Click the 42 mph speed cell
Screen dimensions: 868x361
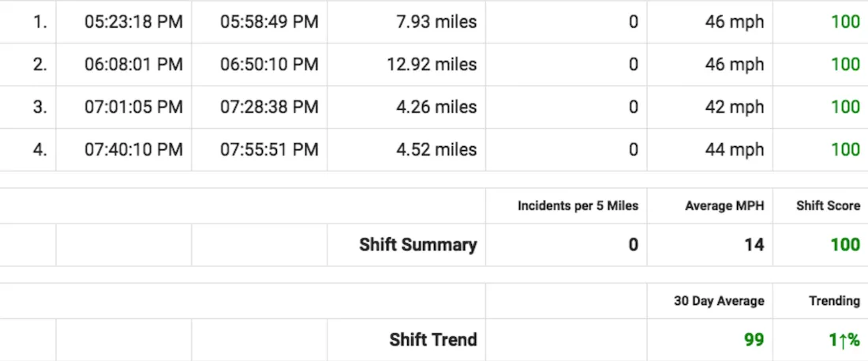click(x=735, y=107)
